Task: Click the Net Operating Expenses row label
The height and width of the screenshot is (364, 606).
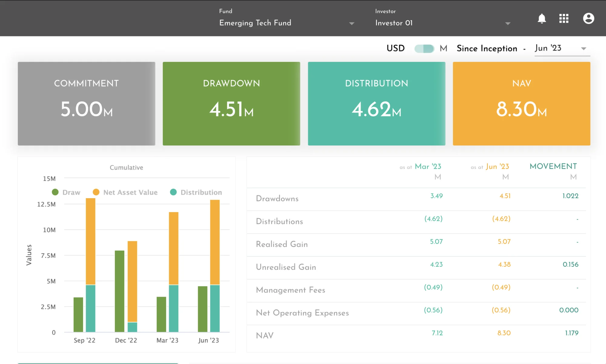Action: click(x=302, y=313)
